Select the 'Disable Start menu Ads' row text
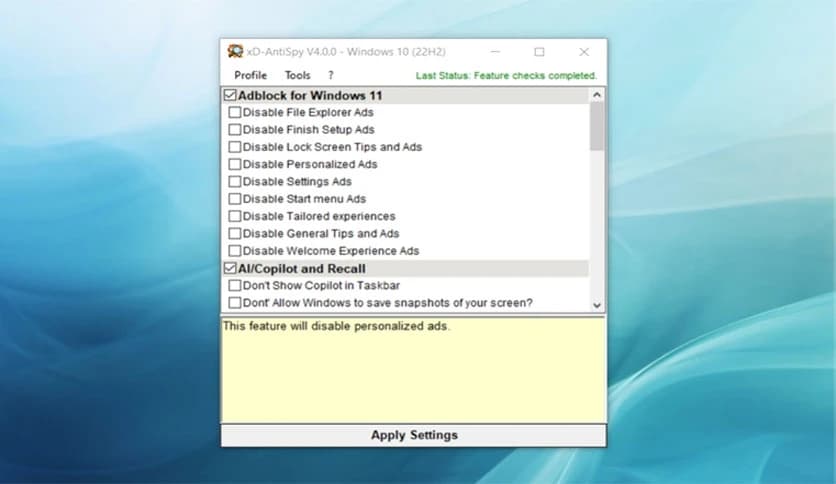Image resolution: width=836 pixels, height=484 pixels. point(304,199)
